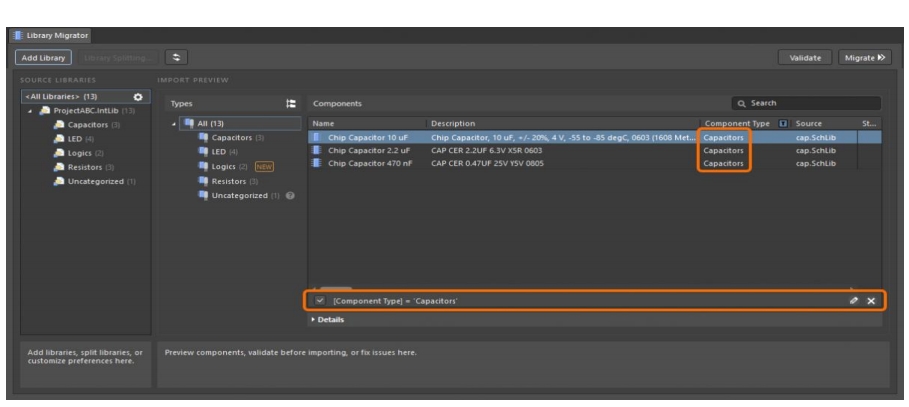Click the Migrate button
909x407 pixels.
coord(865,58)
